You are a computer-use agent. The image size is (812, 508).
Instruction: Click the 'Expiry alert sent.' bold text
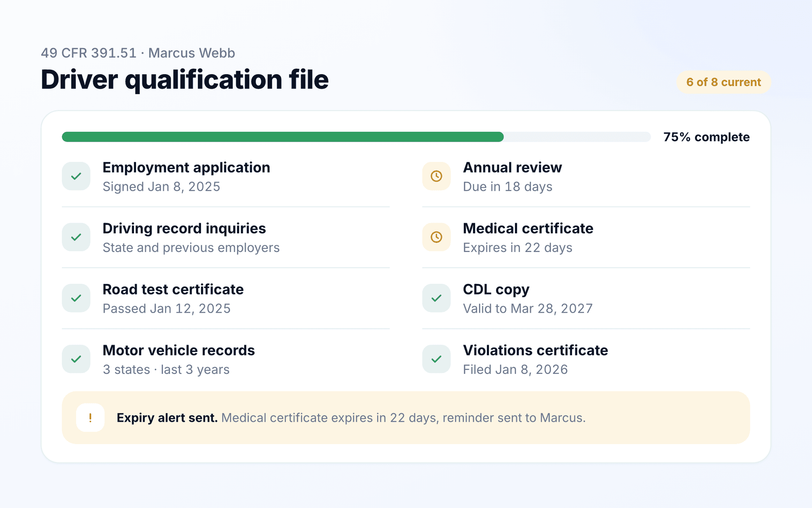(x=167, y=418)
